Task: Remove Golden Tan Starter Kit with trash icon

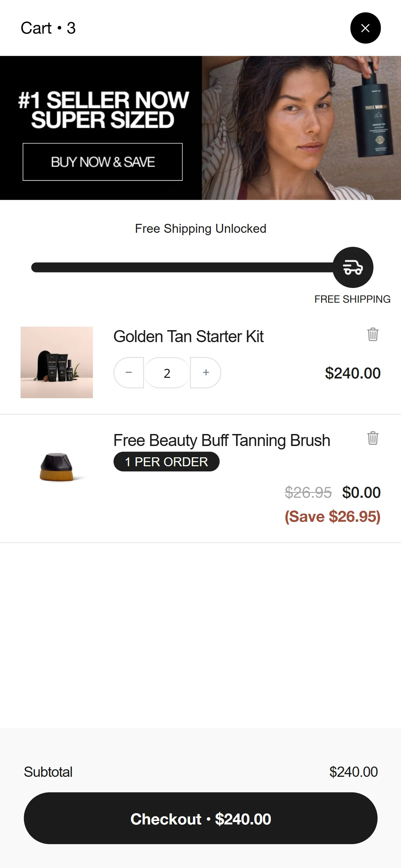Action: [373, 335]
